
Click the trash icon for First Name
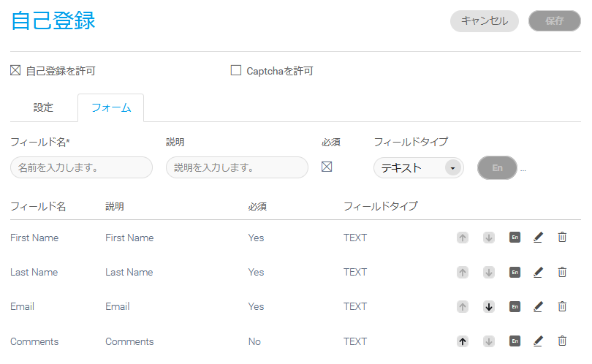coord(562,238)
